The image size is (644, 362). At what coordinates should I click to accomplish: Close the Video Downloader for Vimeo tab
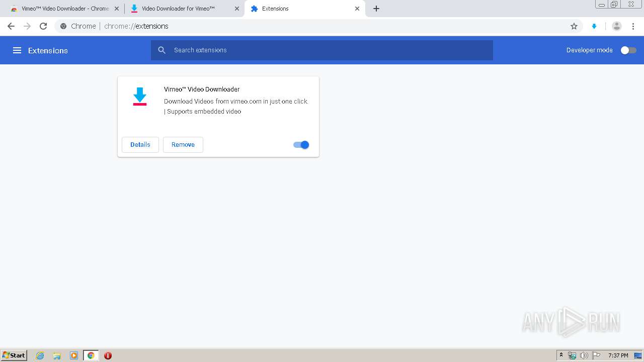[x=237, y=9]
